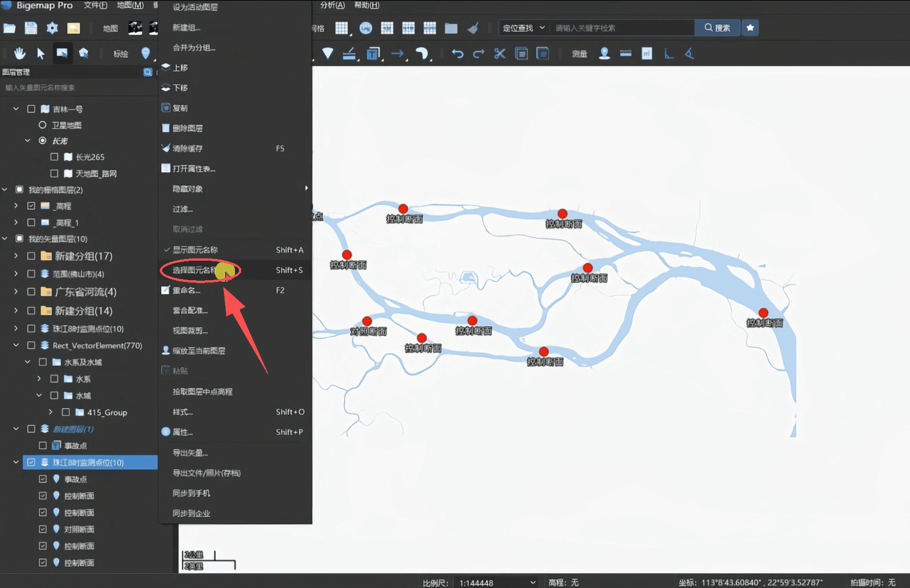This screenshot has height=588, width=910.
Task: Click the undo arrow icon
Action: coord(458,53)
